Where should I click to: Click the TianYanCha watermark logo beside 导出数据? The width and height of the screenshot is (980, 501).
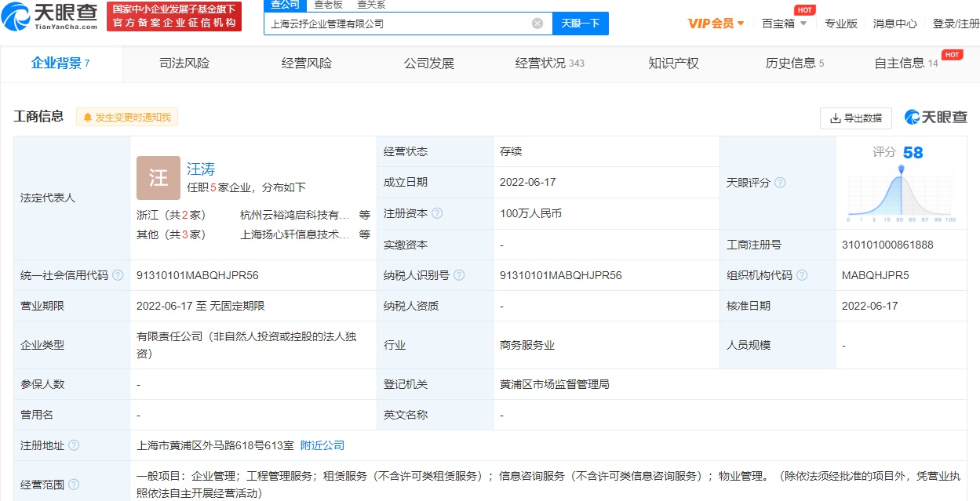[x=937, y=117]
